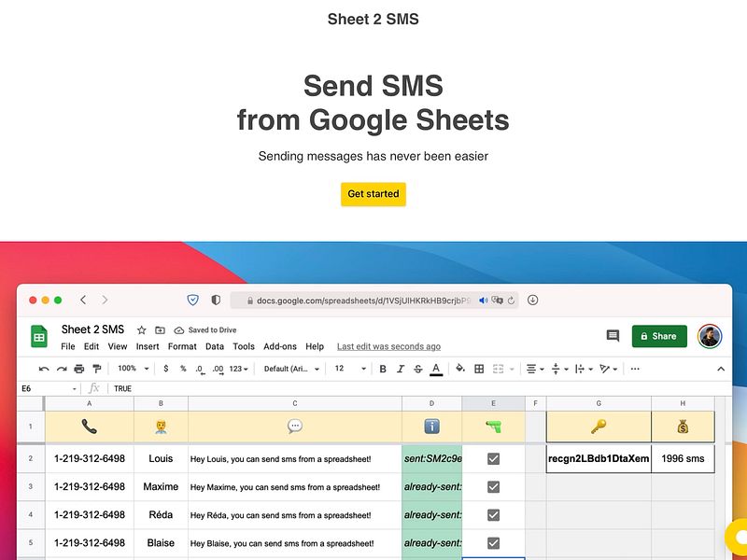Click the formula bar showing TRUE
This screenshot has width=747, height=560.
(x=419, y=388)
